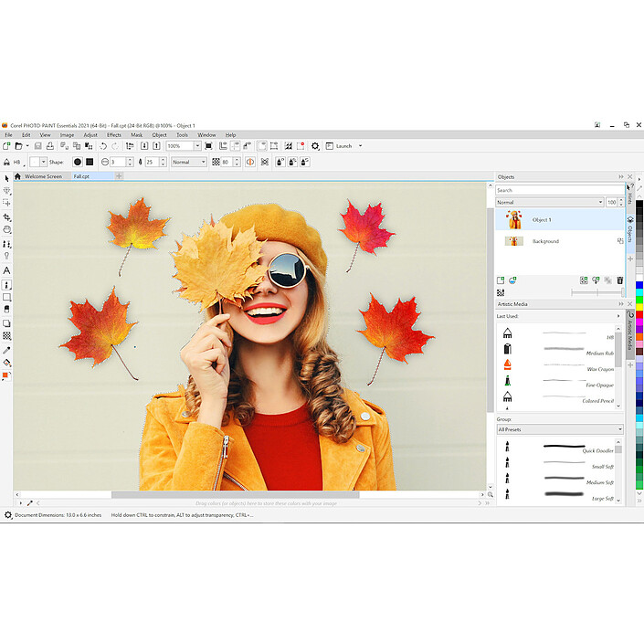This screenshot has height=644, width=644.
Task: Click the Launch button
Action: pyautogui.click(x=343, y=146)
